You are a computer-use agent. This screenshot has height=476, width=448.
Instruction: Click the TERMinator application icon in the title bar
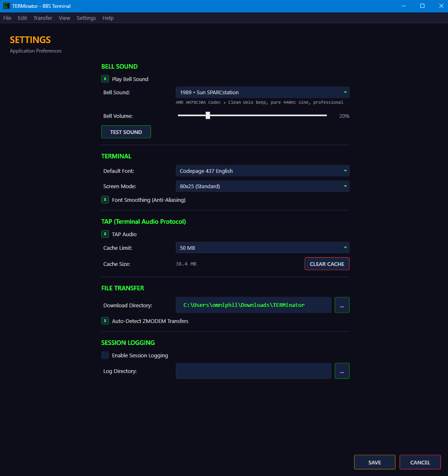click(6, 6)
